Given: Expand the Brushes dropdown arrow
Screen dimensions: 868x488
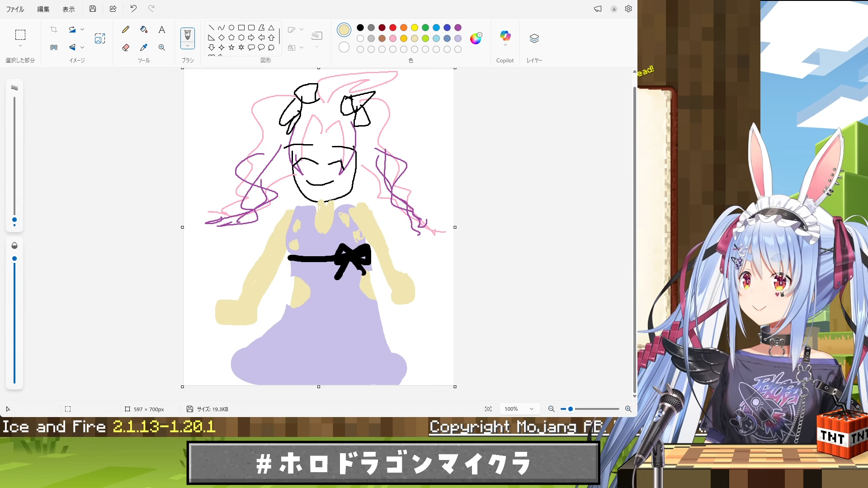Looking at the screenshot, I should (x=188, y=46).
